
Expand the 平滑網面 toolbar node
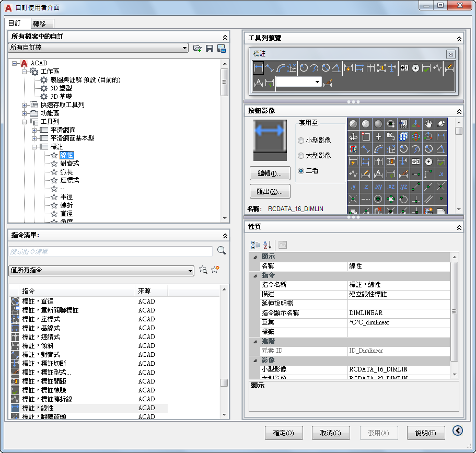pyautogui.click(x=34, y=130)
